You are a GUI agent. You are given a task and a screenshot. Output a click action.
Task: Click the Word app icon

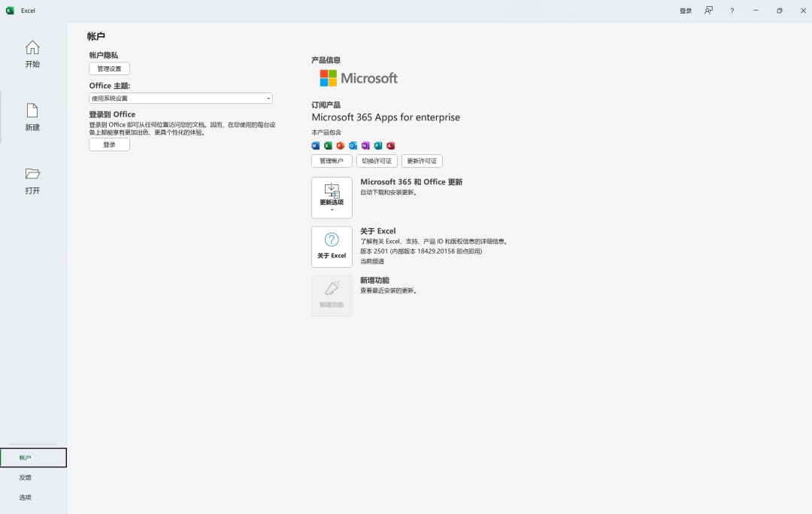(x=315, y=145)
